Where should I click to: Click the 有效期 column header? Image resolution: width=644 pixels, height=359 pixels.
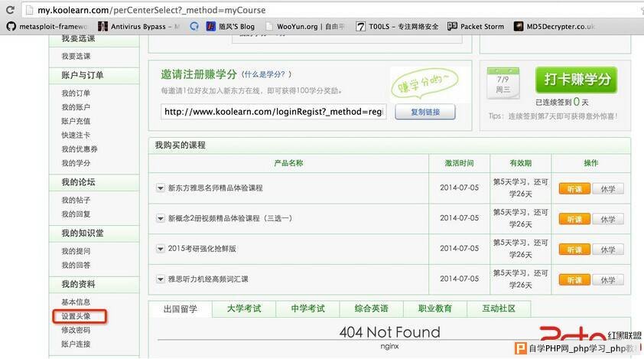pyautogui.click(x=521, y=163)
